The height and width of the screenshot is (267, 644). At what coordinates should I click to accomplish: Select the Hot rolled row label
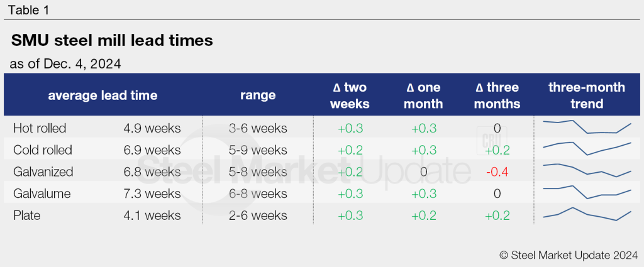tap(40, 128)
